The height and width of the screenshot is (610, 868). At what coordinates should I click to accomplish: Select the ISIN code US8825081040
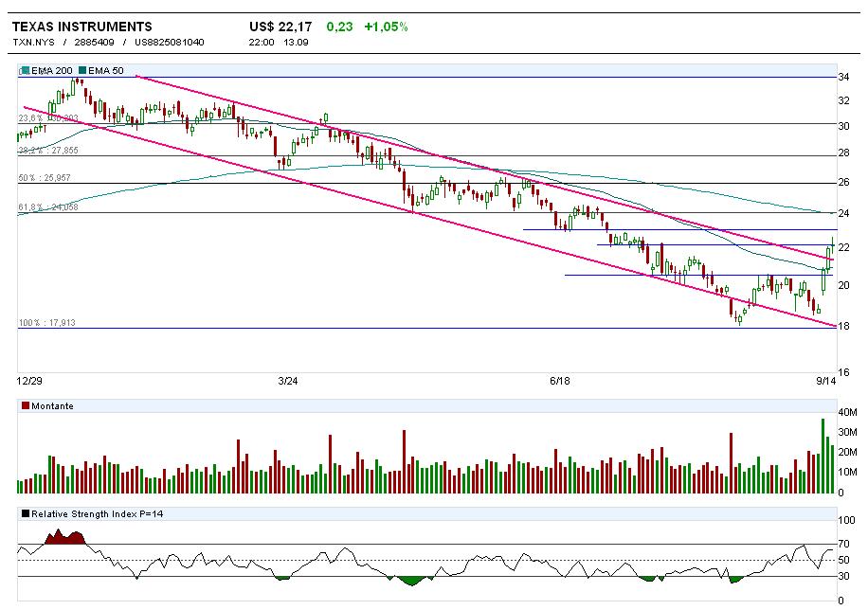(x=170, y=42)
